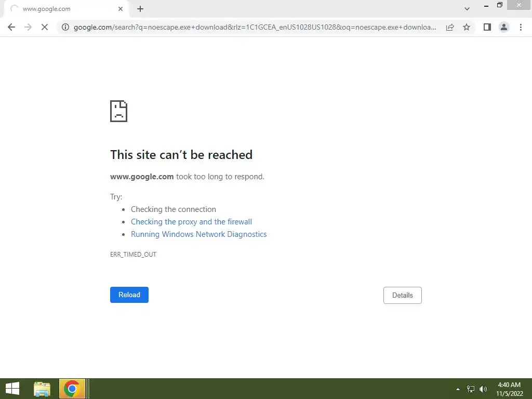
Task: Open the Chrome profile avatar
Action: pos(504,27)
